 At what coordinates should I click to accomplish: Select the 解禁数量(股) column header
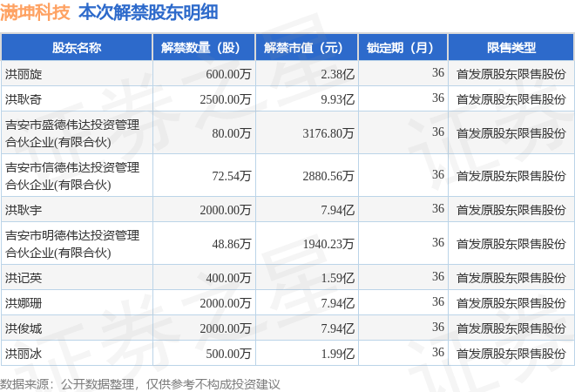point(204,47)
